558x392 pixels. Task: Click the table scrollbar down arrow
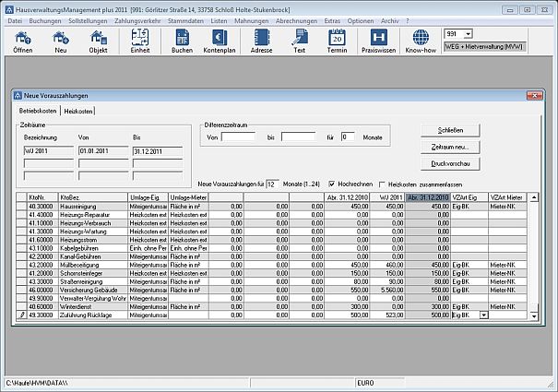[x=534, y=315]
